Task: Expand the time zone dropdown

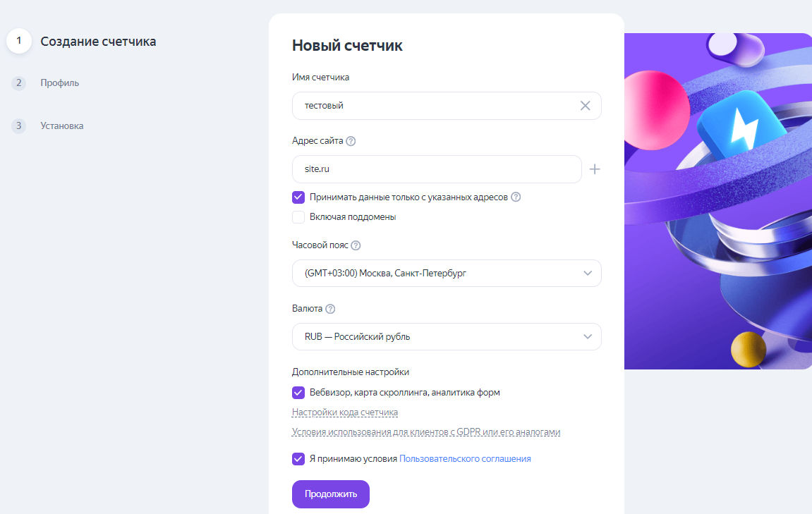Action: [x=447, y=274]
